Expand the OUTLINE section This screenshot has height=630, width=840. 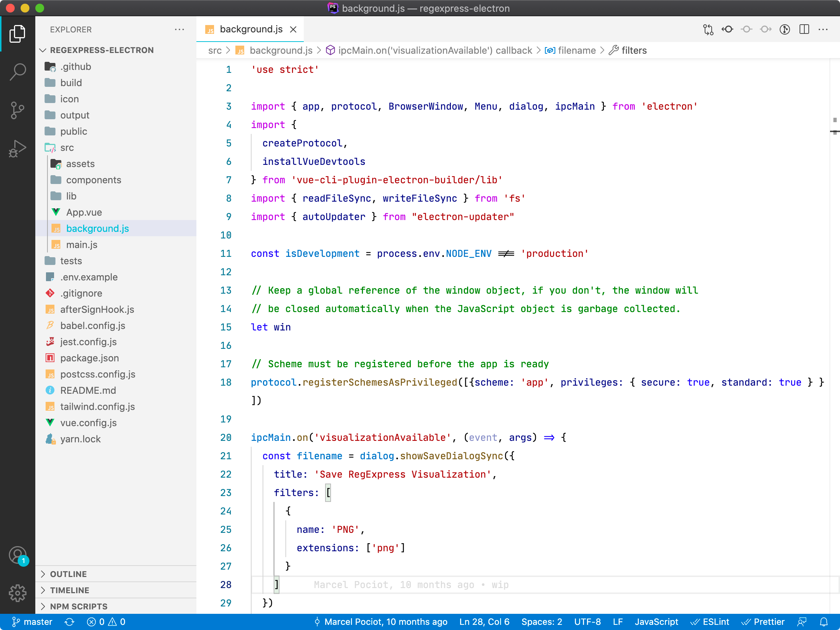[x=116, y=574]
